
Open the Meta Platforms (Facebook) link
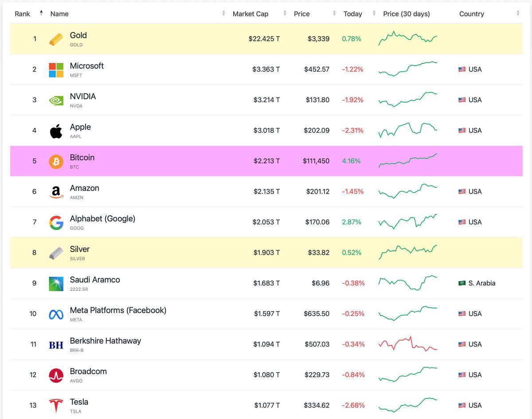pyautogui.click(x=118, y=310)
